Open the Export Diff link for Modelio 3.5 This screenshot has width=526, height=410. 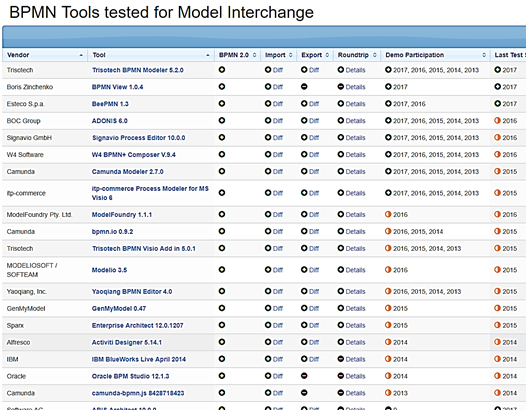314,270
